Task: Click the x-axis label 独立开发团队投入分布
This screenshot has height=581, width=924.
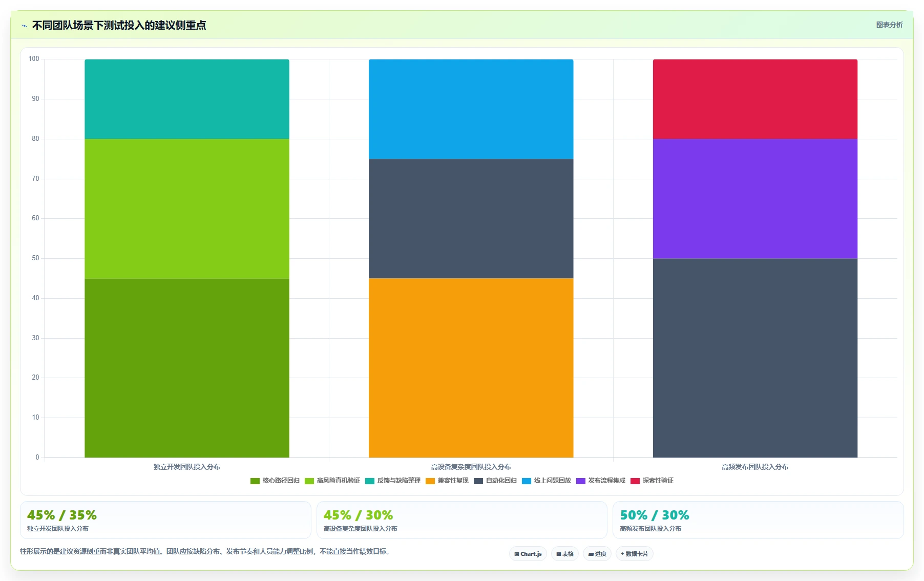Action: coord(187,467)
